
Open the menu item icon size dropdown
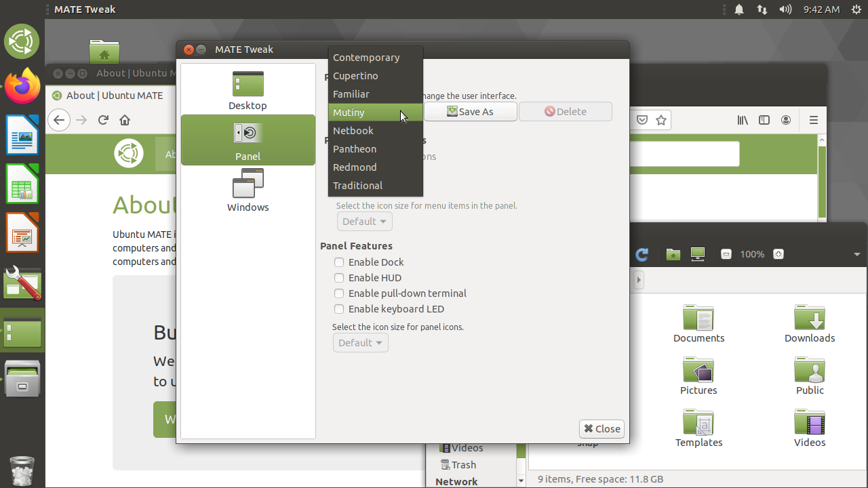point(365,222)
